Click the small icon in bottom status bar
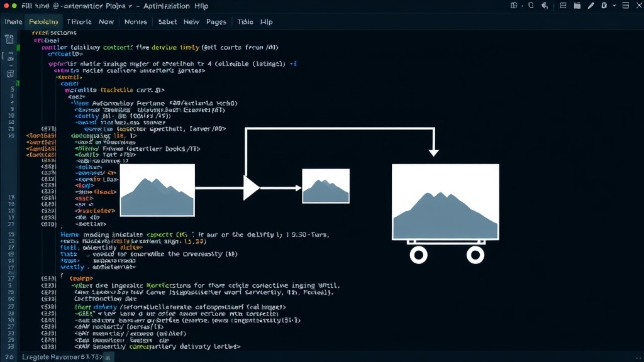The width and height of the screenshot is (644, 362). coord(108,358)
